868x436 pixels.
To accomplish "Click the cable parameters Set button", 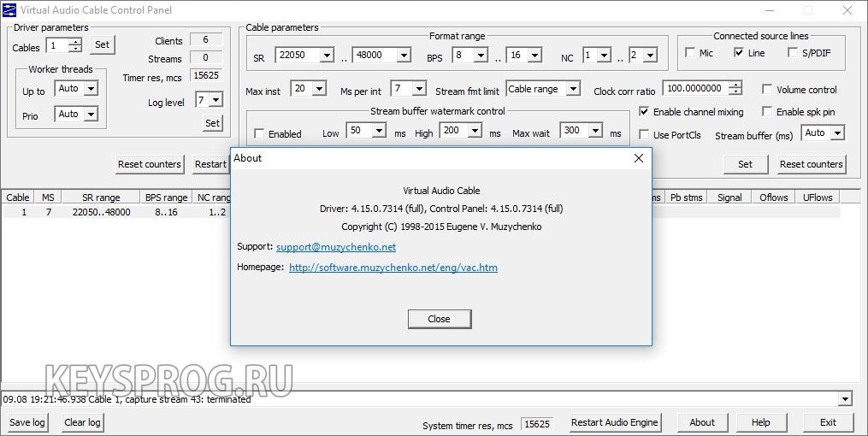I will (745, 164).
